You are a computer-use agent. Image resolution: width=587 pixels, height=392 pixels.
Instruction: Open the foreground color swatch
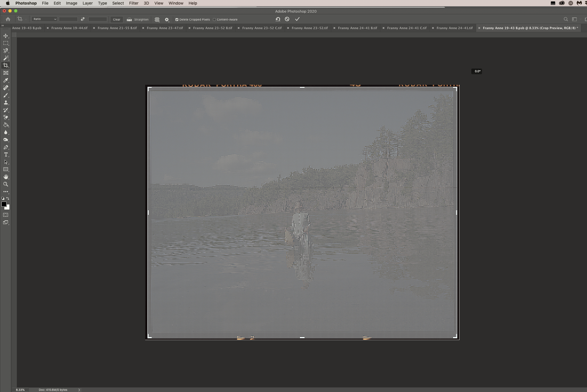pyautogui.click(x=4, y=204)
